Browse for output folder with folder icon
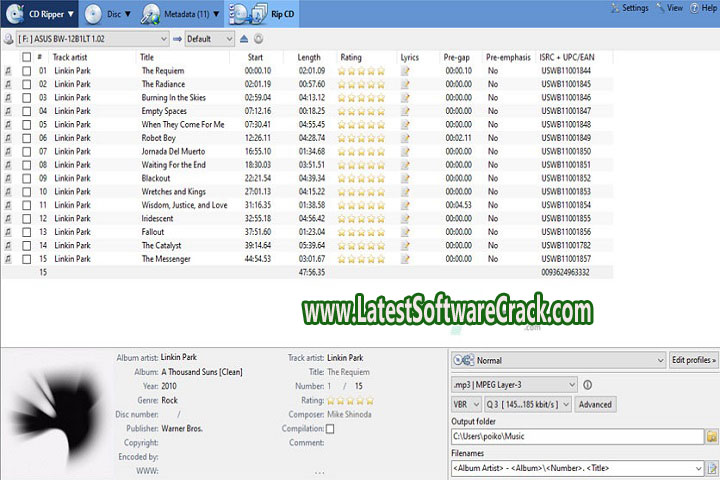This screenshot has height=480, width=720. [x=711, y=437]
